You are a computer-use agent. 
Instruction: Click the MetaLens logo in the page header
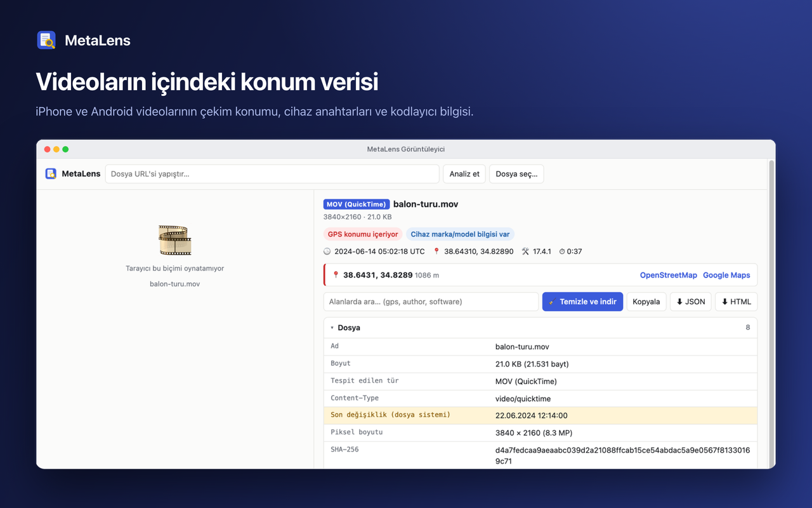pos(47,40)
